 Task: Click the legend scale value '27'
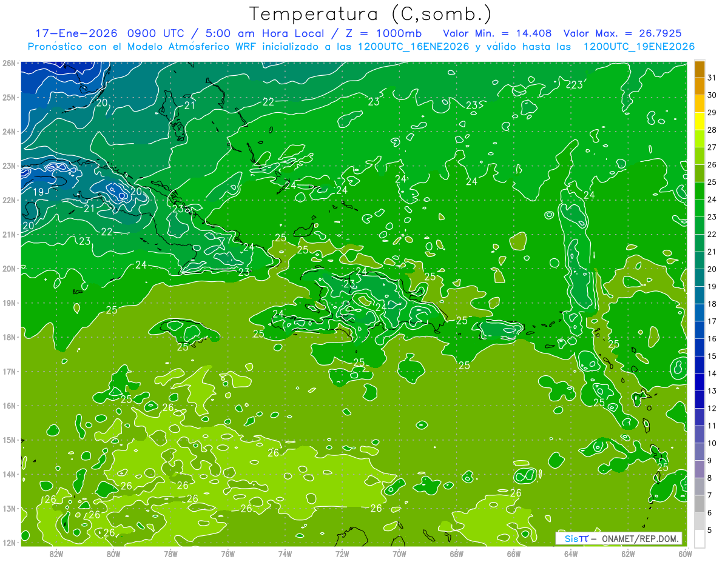click(x=712, y=147)
